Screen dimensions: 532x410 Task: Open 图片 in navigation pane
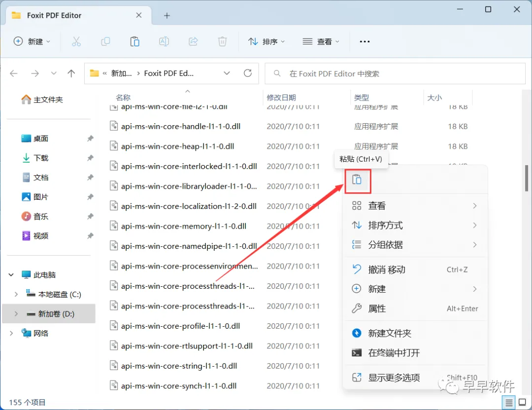point(35,197)
